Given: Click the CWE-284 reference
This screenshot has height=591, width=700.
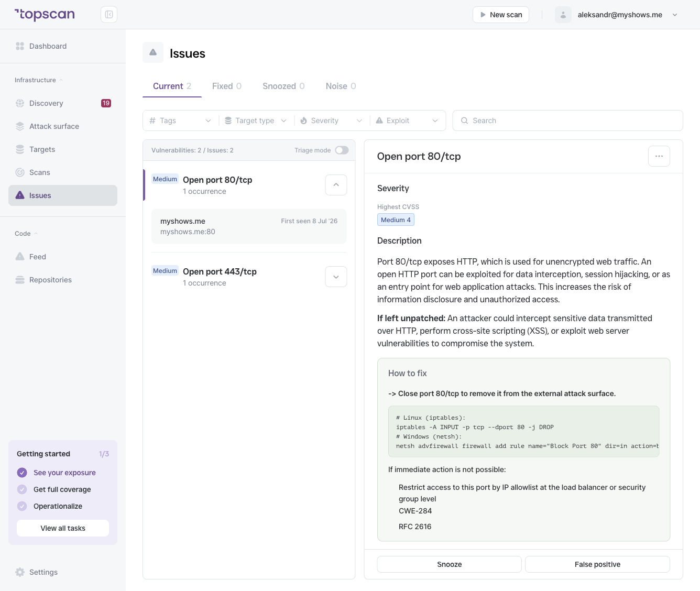Looking at the screenshot, I should (x=415, y=511).
